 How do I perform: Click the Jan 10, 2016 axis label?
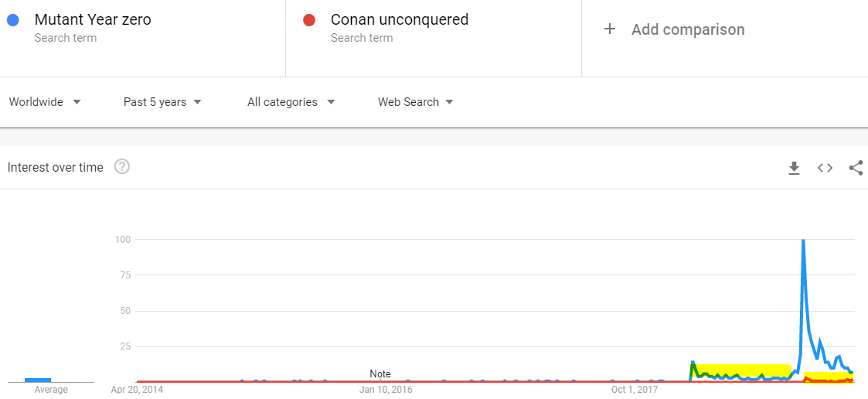point(384,390)
